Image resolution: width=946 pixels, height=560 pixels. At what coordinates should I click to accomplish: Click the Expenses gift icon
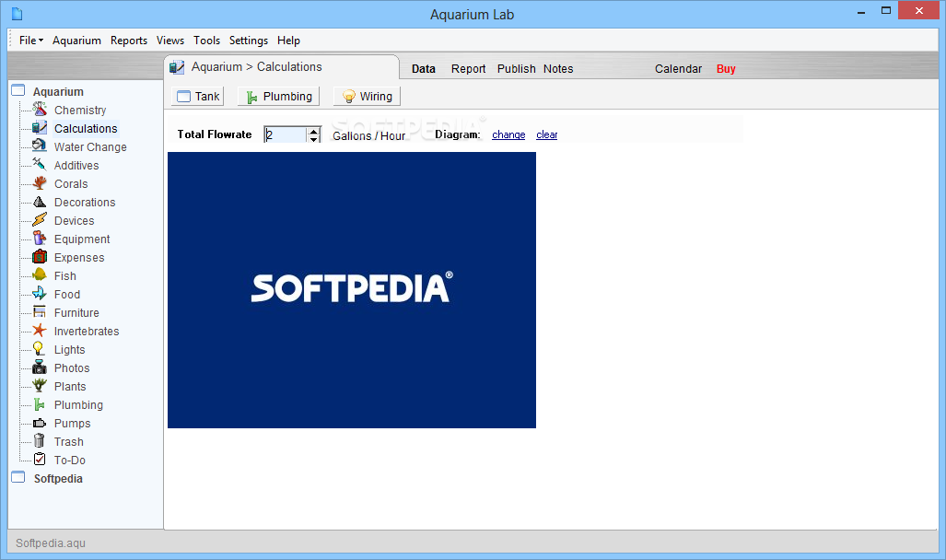coord(40,256)
